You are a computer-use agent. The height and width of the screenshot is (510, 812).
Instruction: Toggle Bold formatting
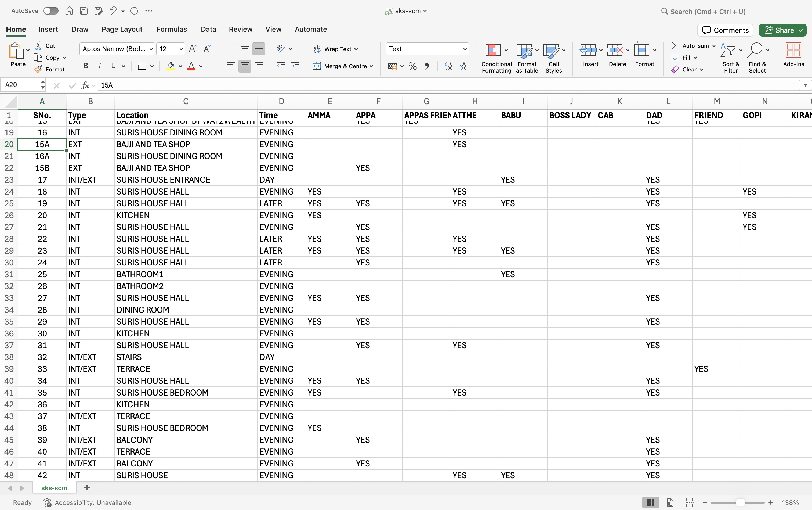coord(86,66)
